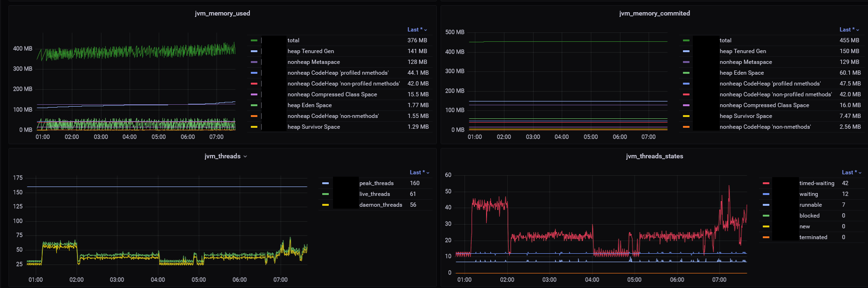Sort jvm_threads_states legend by Last column
Viewport: 868px width, 288px height.
tap(852, 172)
